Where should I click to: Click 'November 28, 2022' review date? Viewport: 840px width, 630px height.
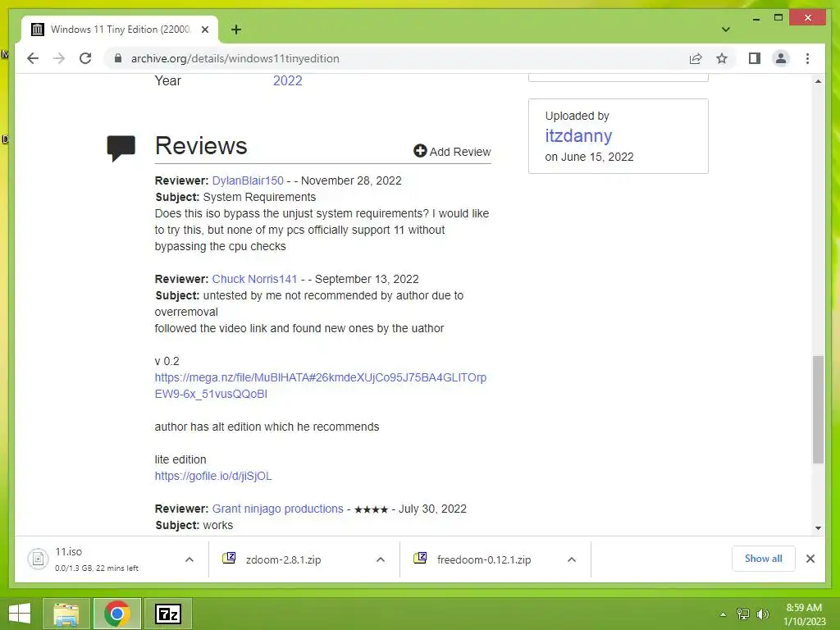tap(351, 180)
